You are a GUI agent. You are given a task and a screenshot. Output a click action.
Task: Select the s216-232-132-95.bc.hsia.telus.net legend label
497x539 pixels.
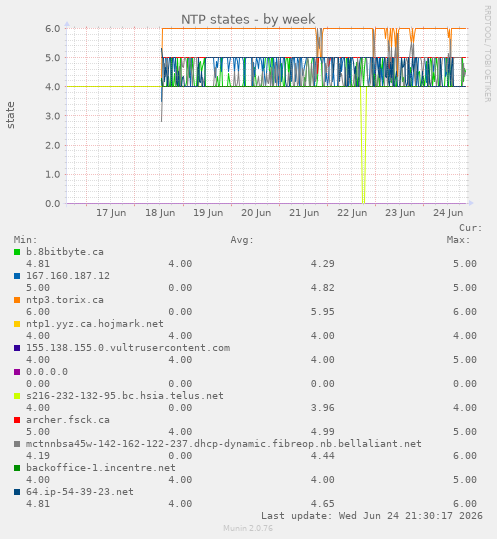pos(125,396)
